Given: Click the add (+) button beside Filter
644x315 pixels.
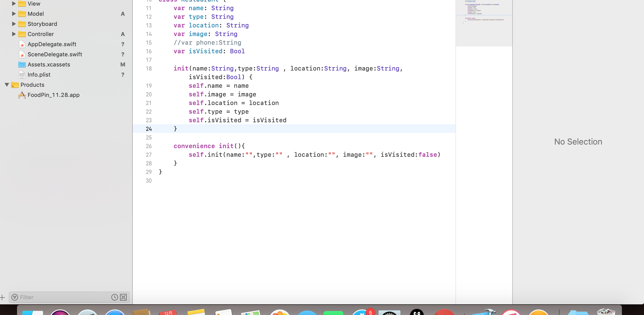Looking at the screenshot, I should pos(3,297).
